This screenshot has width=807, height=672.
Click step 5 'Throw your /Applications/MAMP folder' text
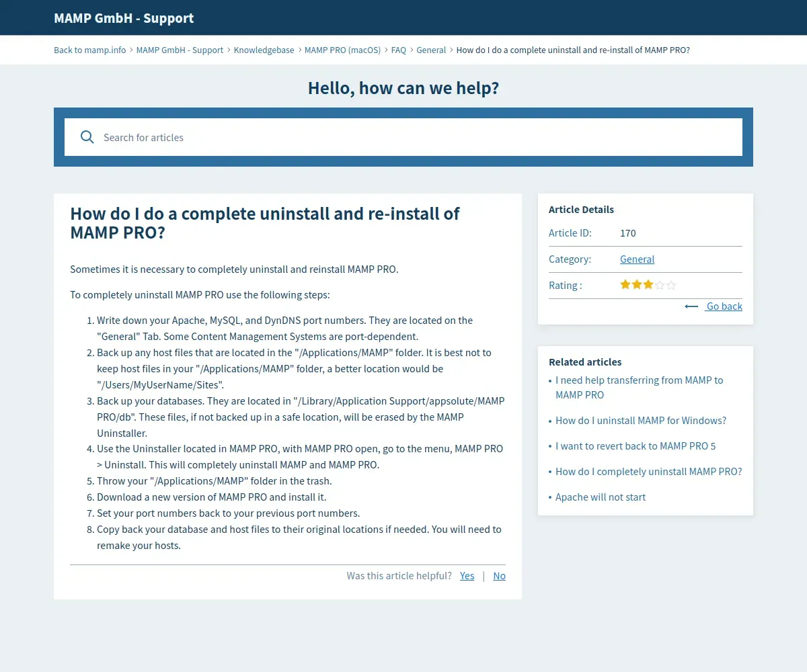coord(215,481)
